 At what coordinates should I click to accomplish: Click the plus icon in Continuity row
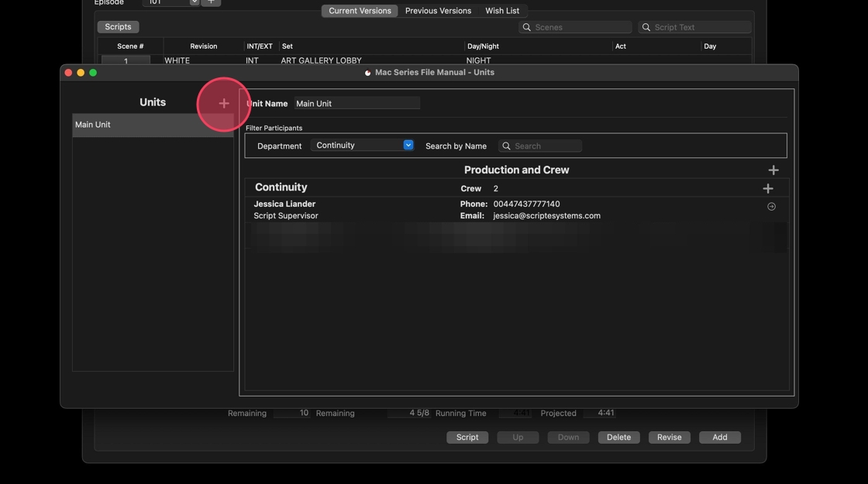coord(767,188)
